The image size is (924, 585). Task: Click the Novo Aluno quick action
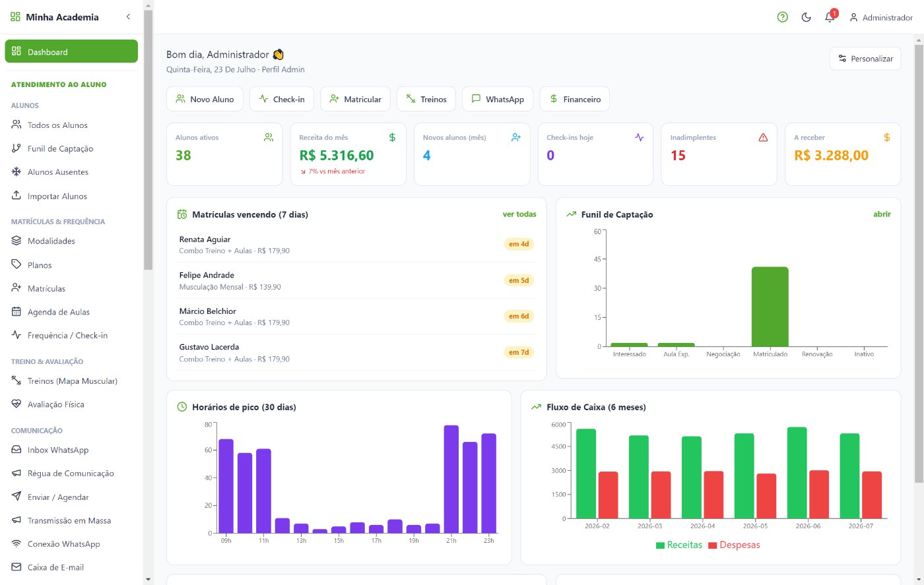click(205, 99)
